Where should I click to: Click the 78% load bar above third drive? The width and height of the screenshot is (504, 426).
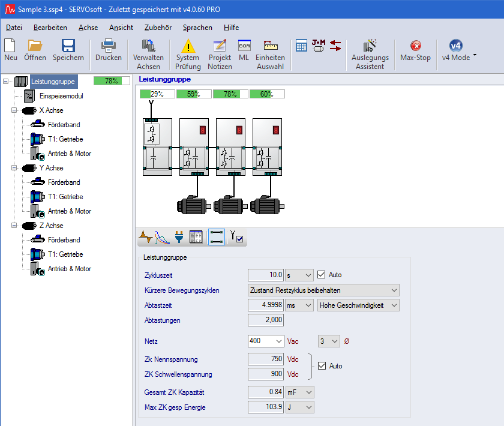230,94
